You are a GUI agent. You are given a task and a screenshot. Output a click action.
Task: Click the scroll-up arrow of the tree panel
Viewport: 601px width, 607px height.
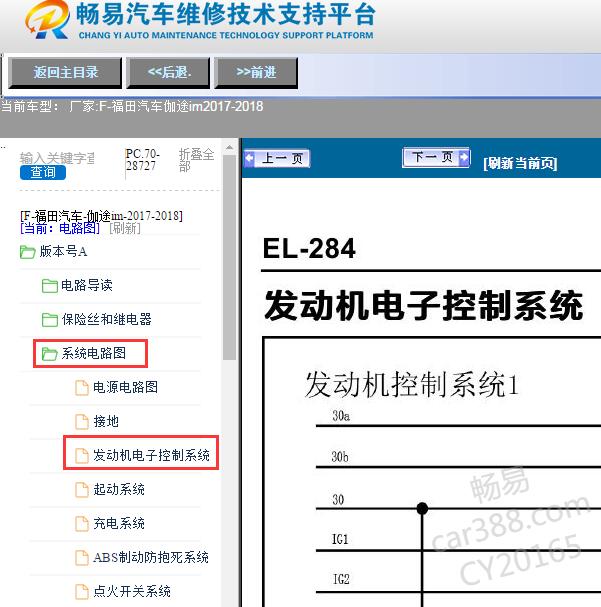point(229,148)
